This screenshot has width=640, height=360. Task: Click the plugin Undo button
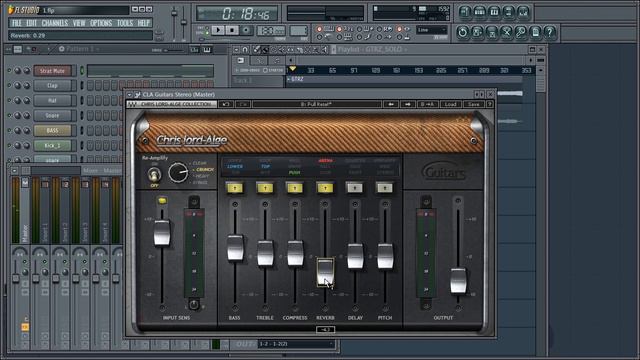click(x=226, y=104)
